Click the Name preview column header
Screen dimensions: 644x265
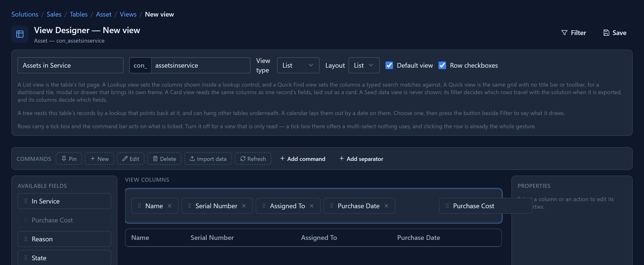[140, 238]
